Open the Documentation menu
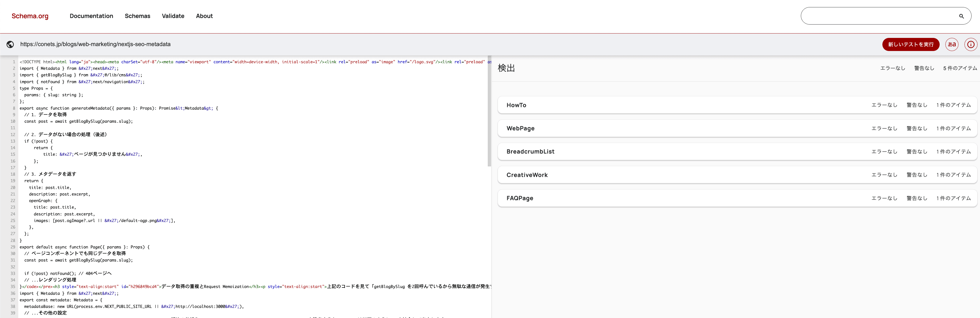 tap(91, 16)
